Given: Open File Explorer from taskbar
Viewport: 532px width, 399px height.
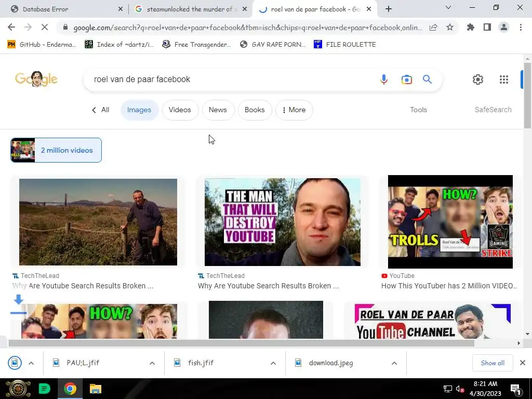Looking at the screenshot, I should point(96,389).
